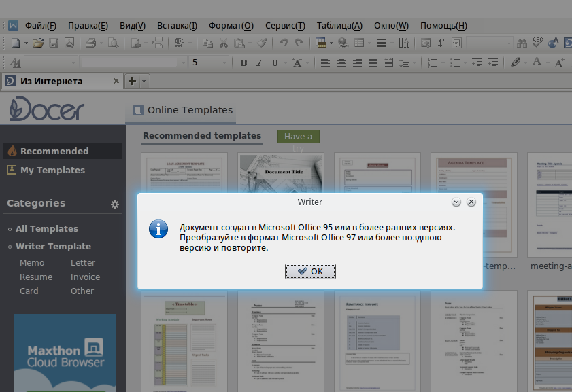Click the Print Preview icon
This screenshot has height=392, width=572.
[x=114, y=43]
